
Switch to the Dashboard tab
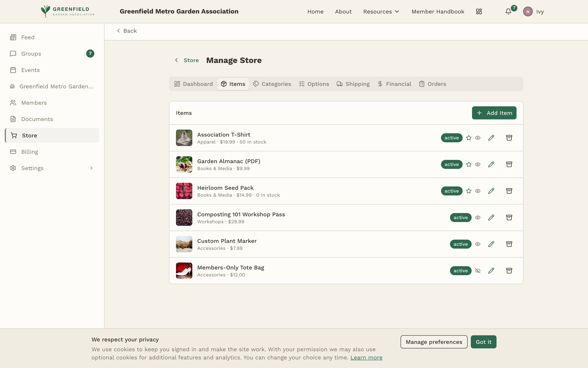(193, 84)
